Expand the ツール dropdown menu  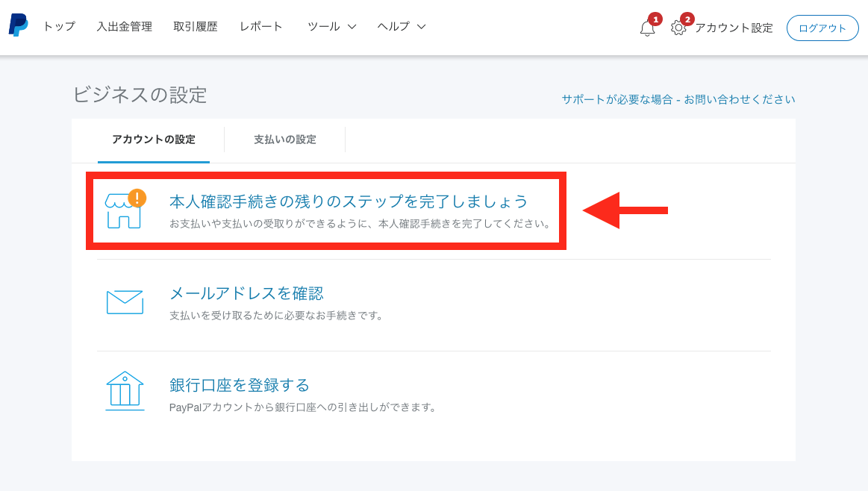tap(331, 27)
